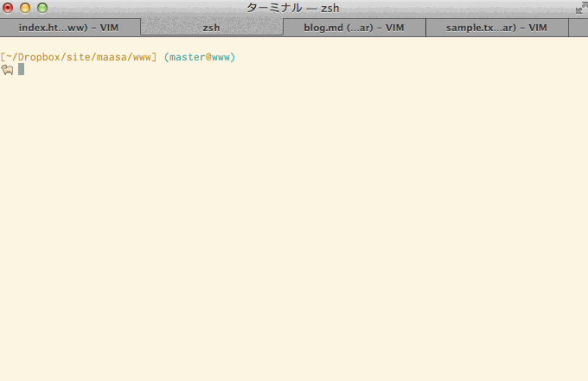Click the git branch text (master@www)
588x381 pixels.
coord(200,57)
